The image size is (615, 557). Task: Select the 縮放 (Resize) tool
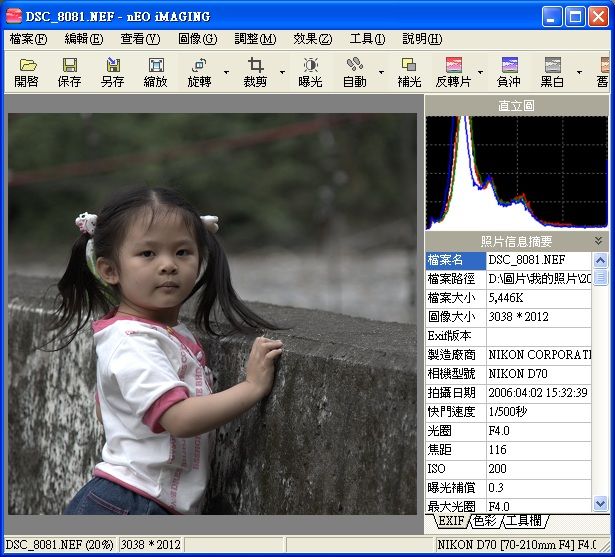coord(156,72)
